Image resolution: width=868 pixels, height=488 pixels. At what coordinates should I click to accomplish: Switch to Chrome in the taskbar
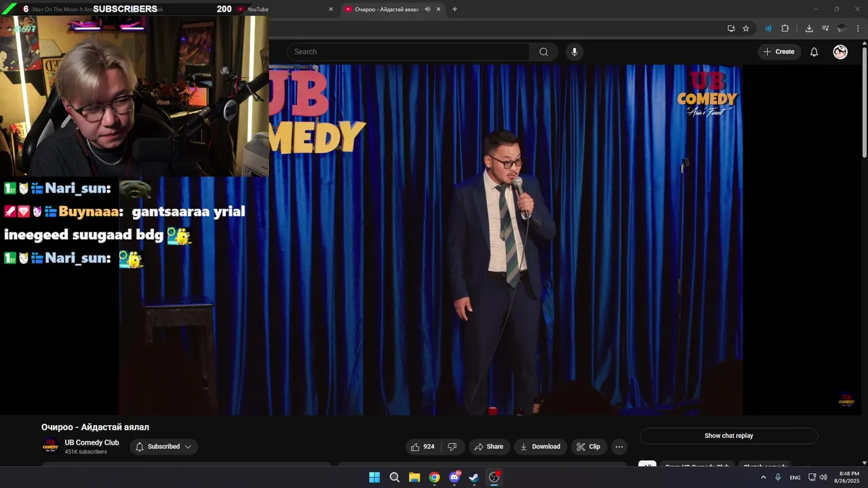point(435,477)
